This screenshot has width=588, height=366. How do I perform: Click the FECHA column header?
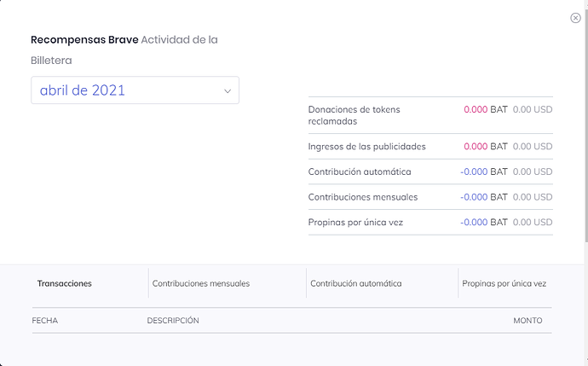point(45,321)
